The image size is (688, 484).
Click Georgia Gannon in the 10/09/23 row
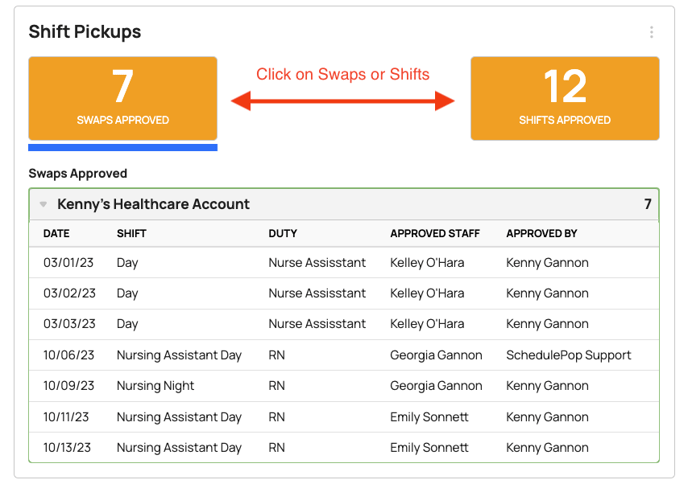pyautogui.click(x=436, y=386)
